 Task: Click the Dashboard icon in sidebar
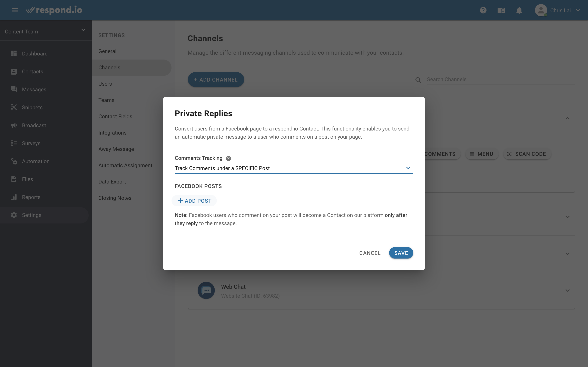click(x=14, y=53)
